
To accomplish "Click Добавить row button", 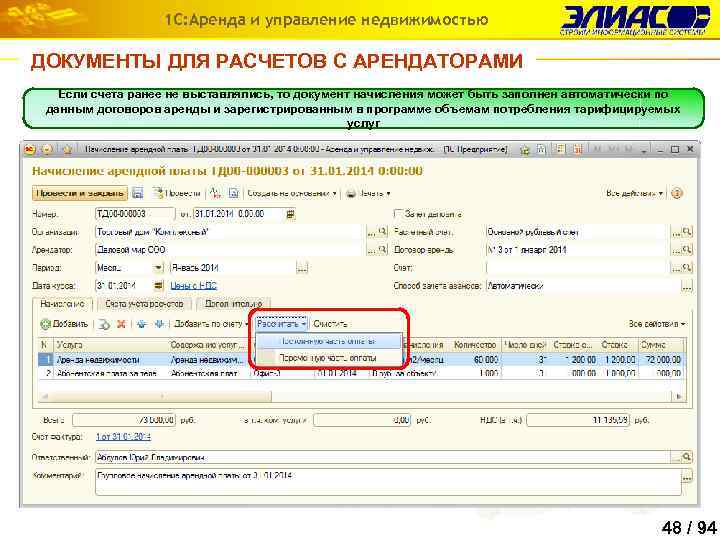I will (x=64, y=324).
